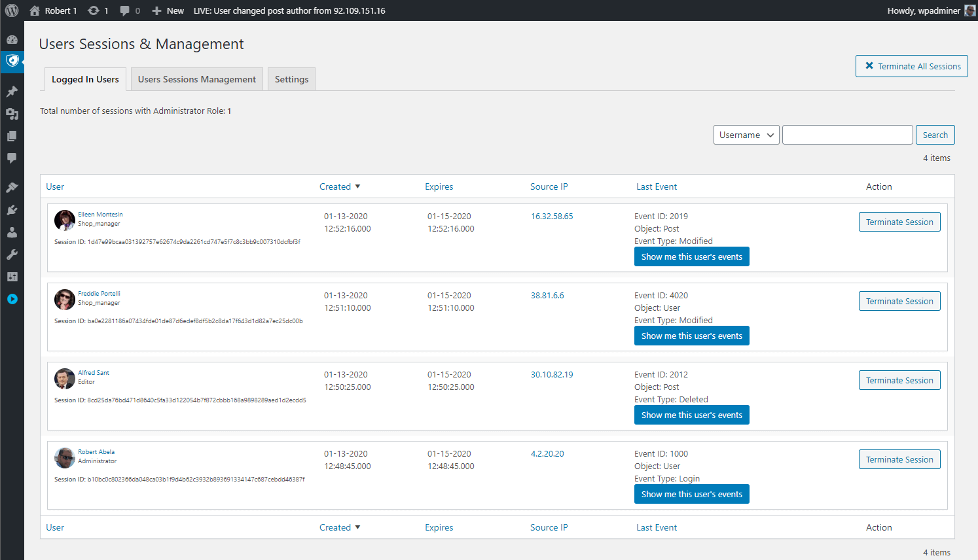Open the Pages sidebar icon
Viewport: 978px width, 560px height.
click(x=12, y=136)
